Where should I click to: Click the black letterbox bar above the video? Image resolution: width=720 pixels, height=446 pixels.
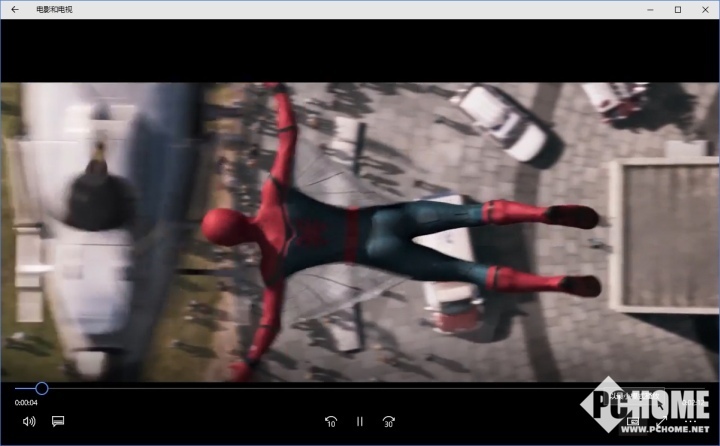click(360, 50)
